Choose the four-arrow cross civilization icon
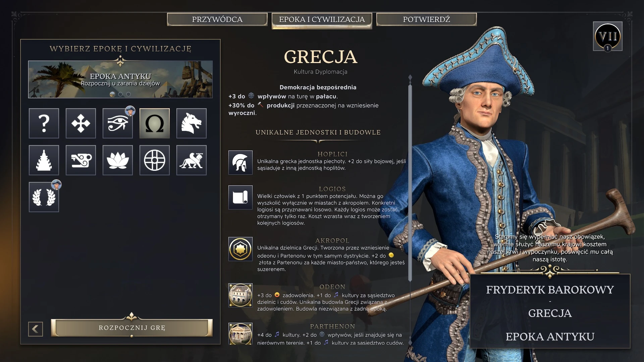 tap(81, 123)
